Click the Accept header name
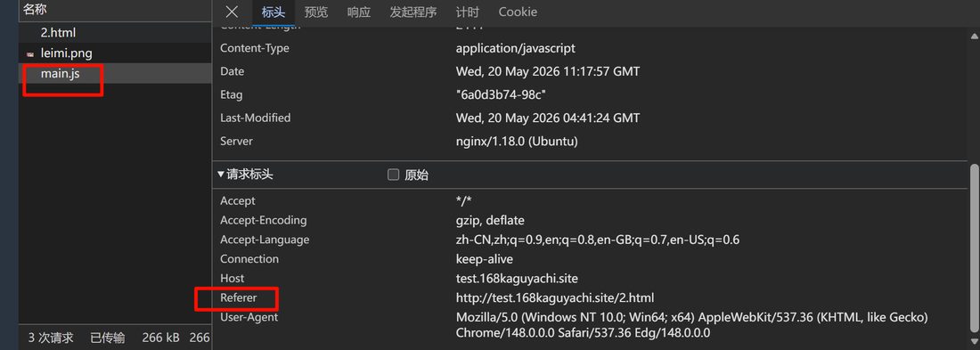 point(238,200)
